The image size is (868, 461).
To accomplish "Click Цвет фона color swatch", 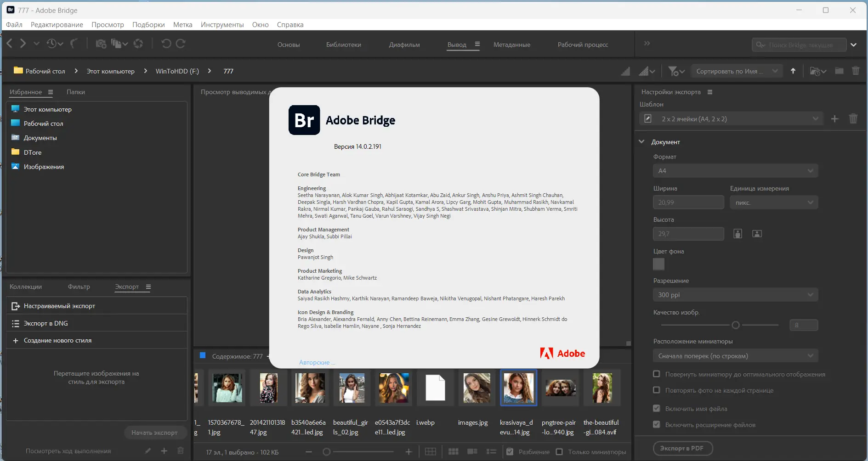I will coord(659,264).
